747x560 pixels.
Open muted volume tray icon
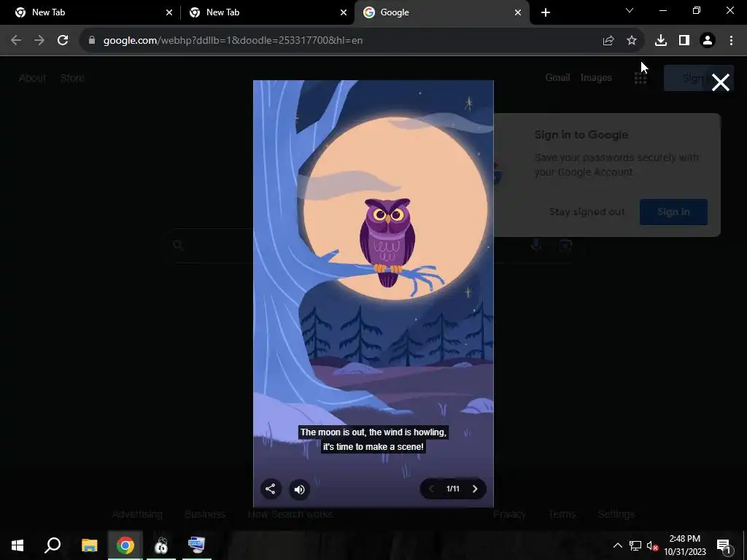(653, 545)
